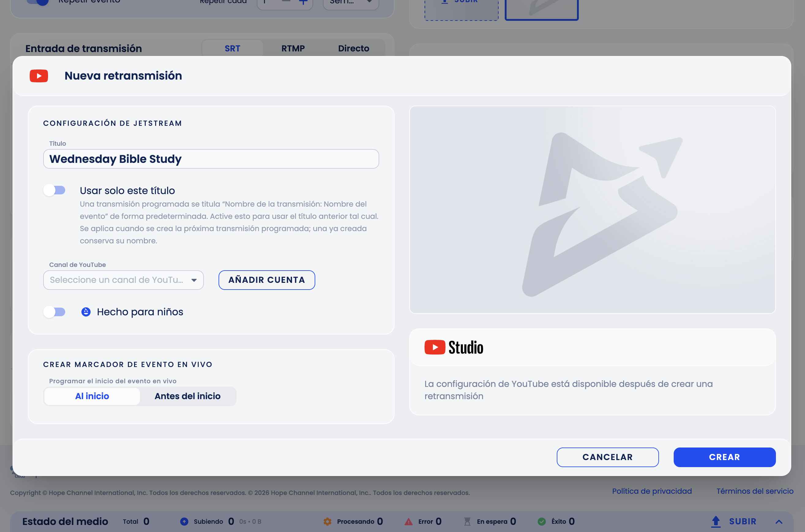Click the Hecho para niños smiley icon

click(x=86, y=312)
